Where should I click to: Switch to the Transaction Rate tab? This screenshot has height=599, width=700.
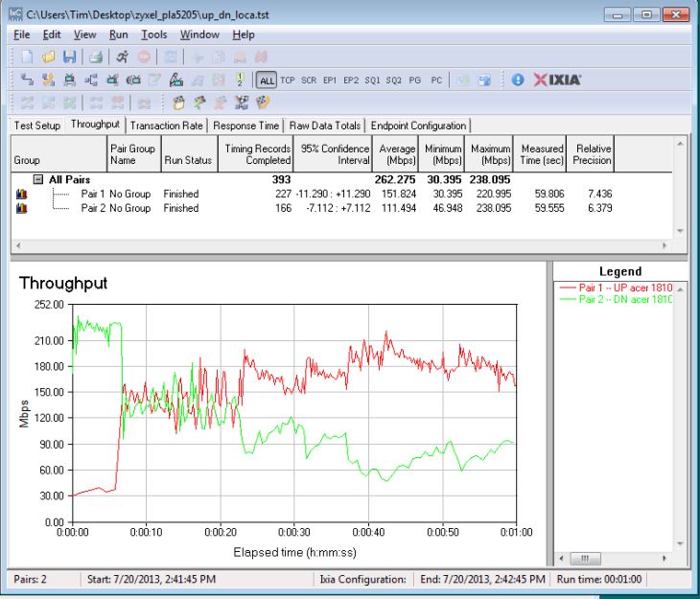tap(167, 126)
